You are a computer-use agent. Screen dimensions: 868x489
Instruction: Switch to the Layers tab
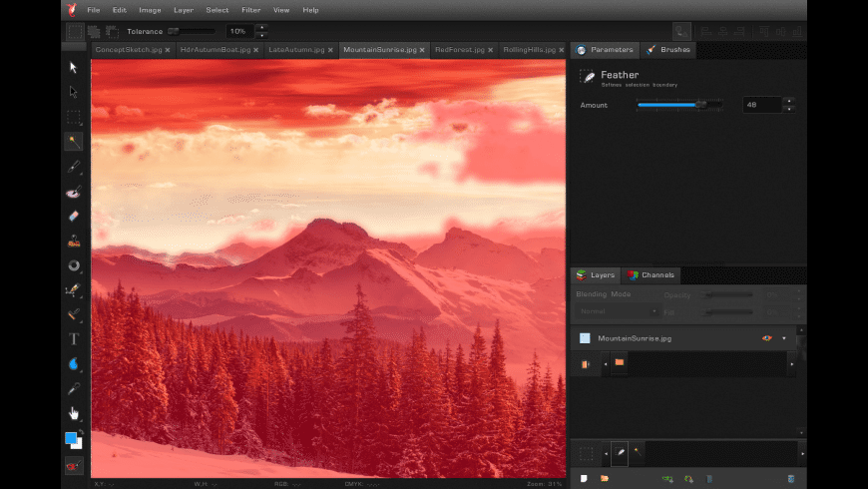596,274
